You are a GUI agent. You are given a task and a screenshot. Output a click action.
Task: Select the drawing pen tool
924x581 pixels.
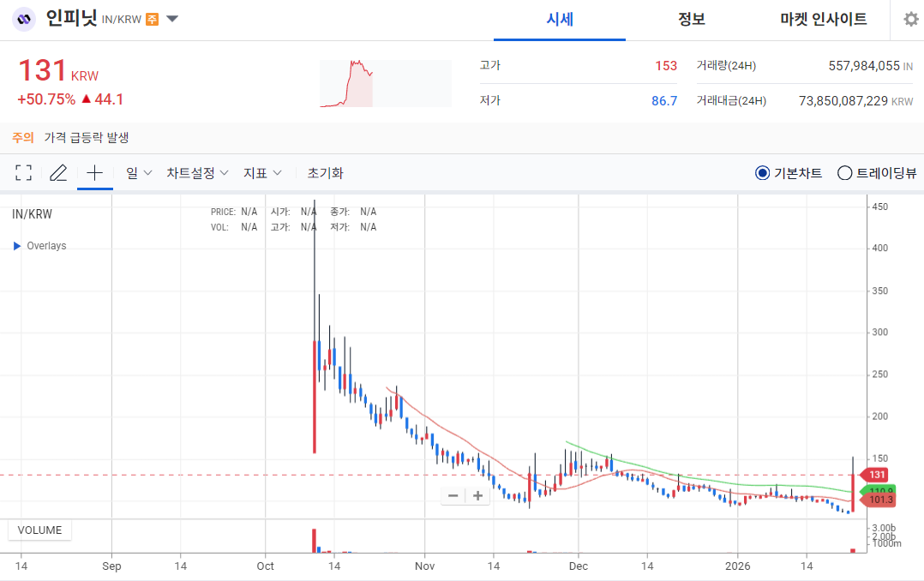pyautogui.click(x=58, y=172)
